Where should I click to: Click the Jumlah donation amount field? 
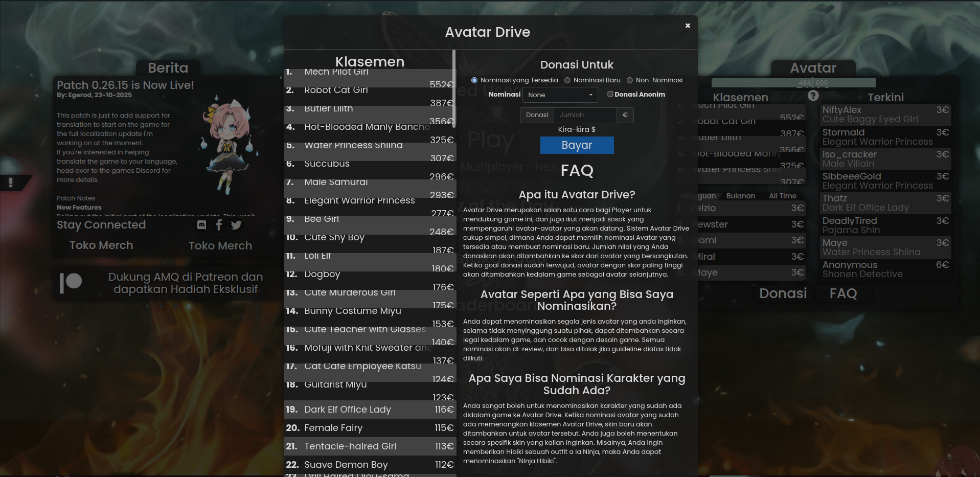tap(585, 115)
